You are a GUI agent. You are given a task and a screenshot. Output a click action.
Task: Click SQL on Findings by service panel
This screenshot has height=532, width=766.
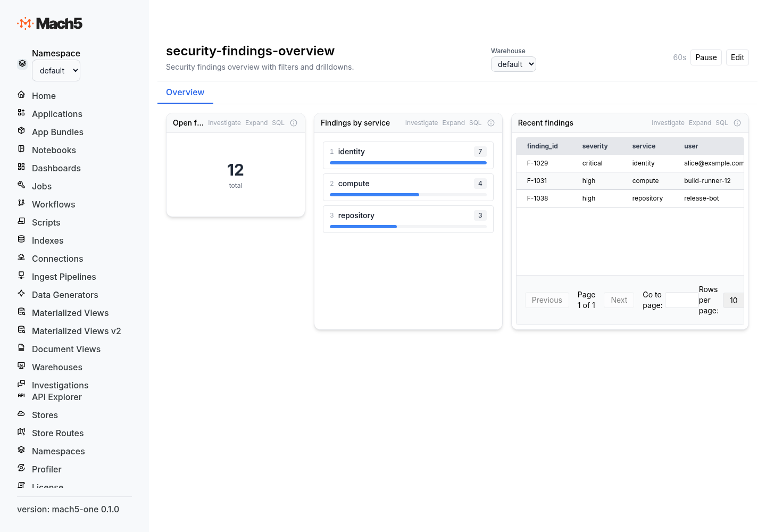[x=475, y=123]
